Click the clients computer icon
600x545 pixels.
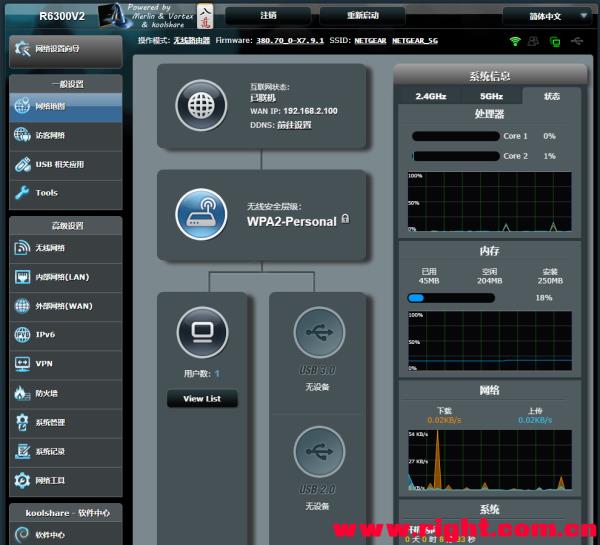coord(202,332)
